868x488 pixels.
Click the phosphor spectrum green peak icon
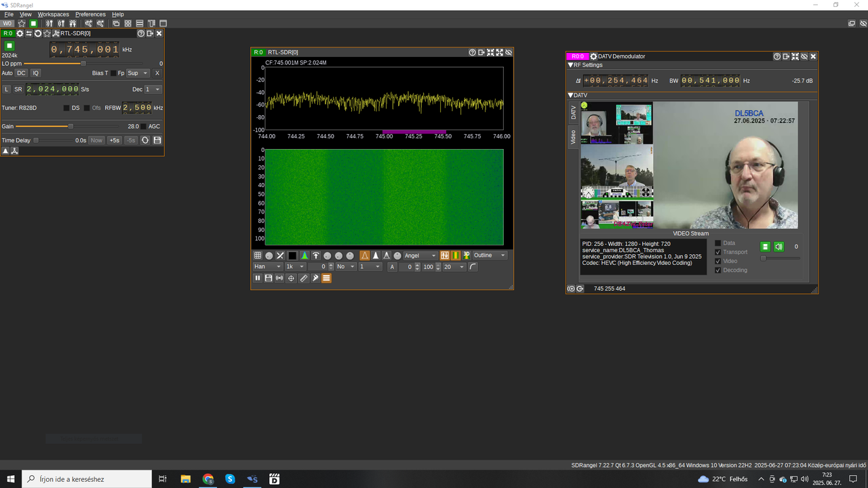click(x=304, y=256)
